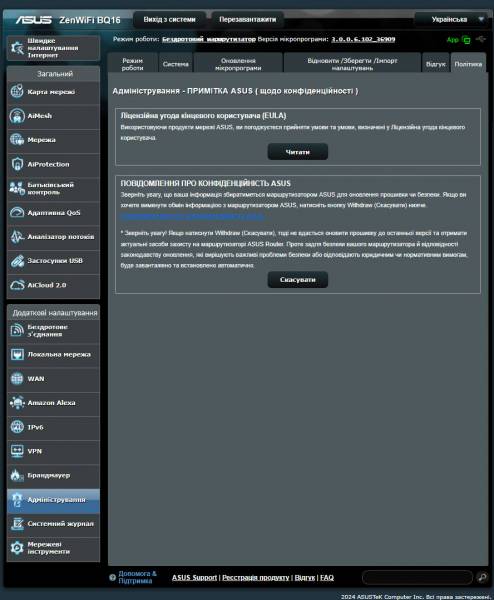Open AiProtection shield icon
The width and height of the screenshot is (494, 600).
coord(17,164)
